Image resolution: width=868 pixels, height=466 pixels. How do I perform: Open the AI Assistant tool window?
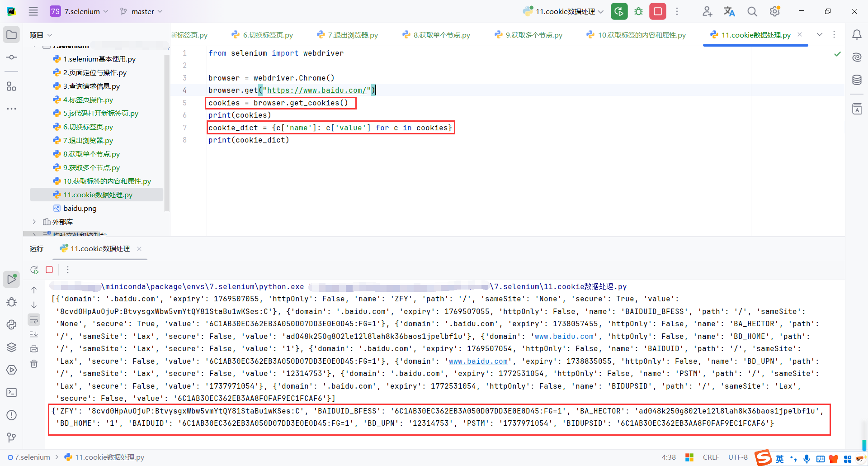click(x=857, y=57)
